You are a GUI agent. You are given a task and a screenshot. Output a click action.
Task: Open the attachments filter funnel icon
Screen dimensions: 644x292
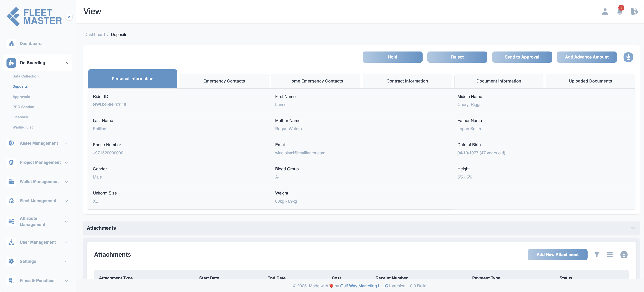(x=597, y=254)
